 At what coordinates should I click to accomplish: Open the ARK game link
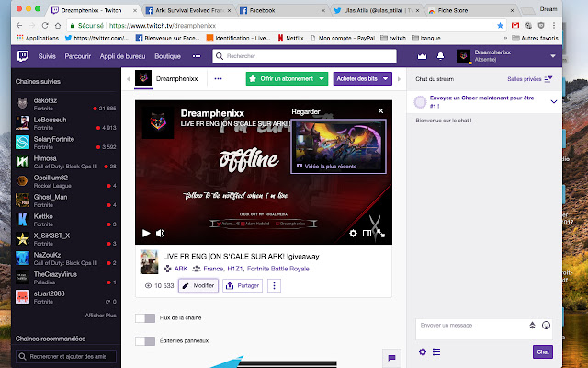[181, 269]
